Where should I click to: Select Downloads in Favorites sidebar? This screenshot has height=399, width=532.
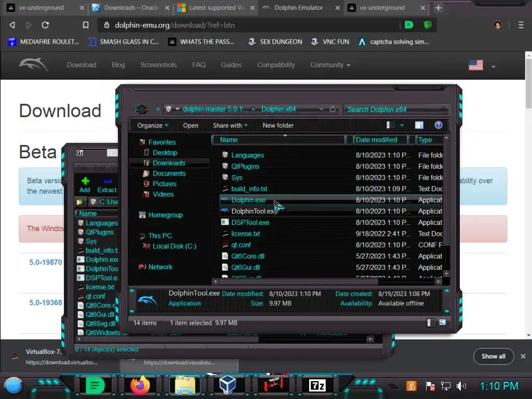(x=169, y=163)
